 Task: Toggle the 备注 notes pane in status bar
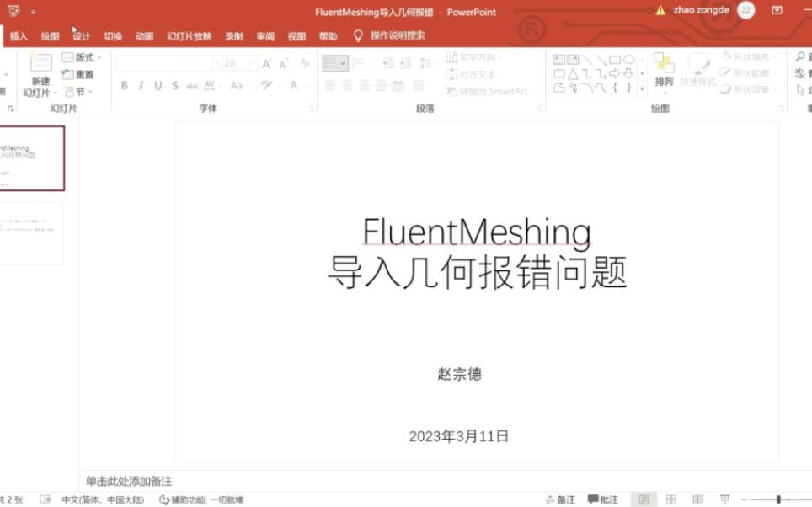coord(560,499)
